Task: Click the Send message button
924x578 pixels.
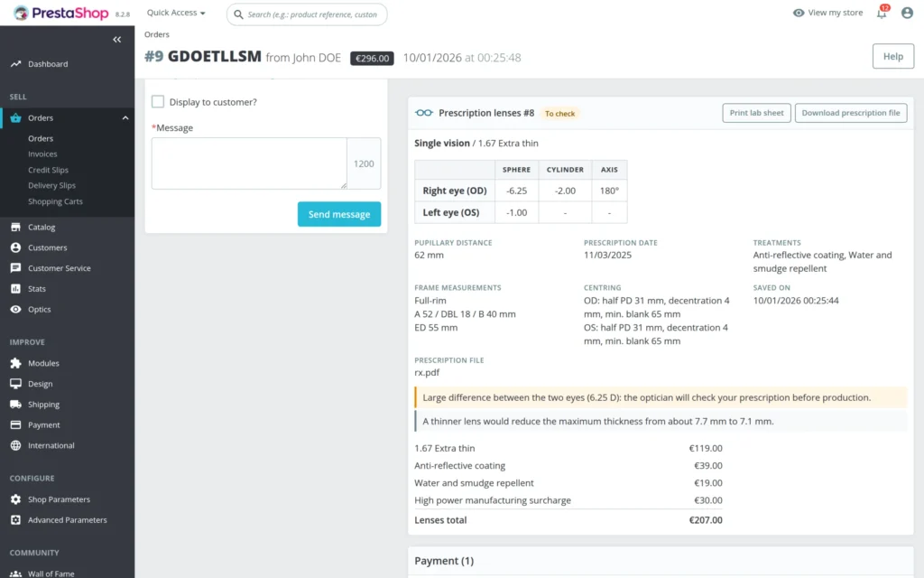Action: click(339, 214)
